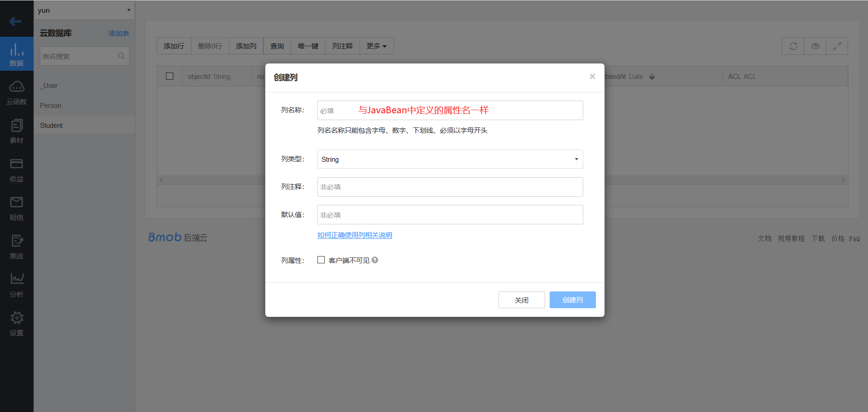Select the Student table
The image size is (868, 412).
[x=51, y=125]
